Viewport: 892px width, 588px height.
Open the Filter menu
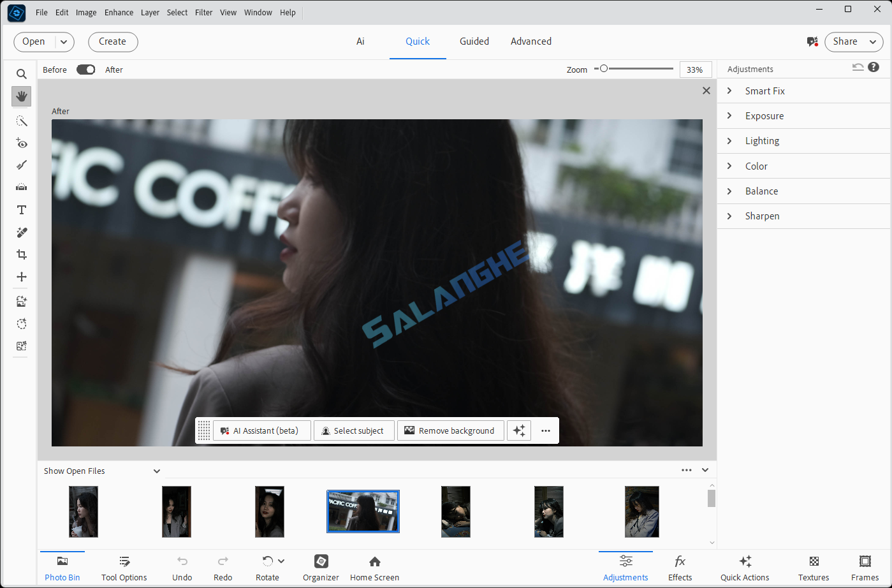pyautogui.click(x=204, y=12)
